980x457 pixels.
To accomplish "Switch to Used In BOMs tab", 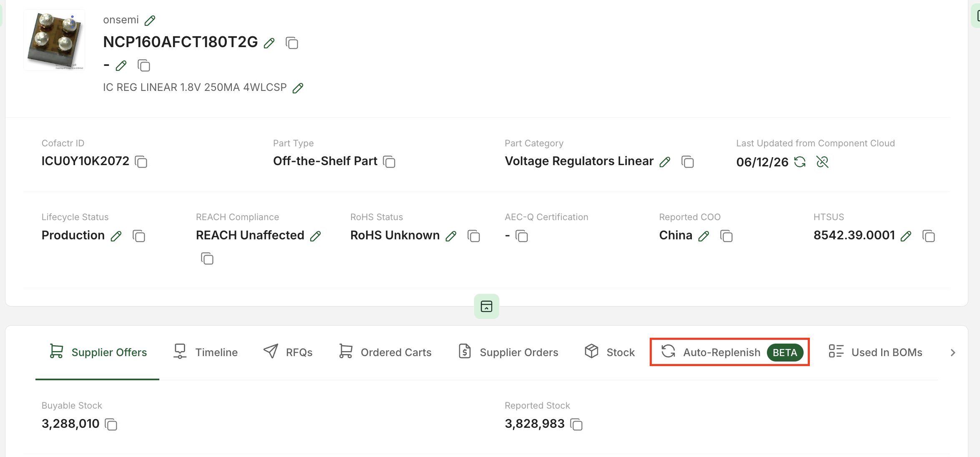I will tap(875, 352).
